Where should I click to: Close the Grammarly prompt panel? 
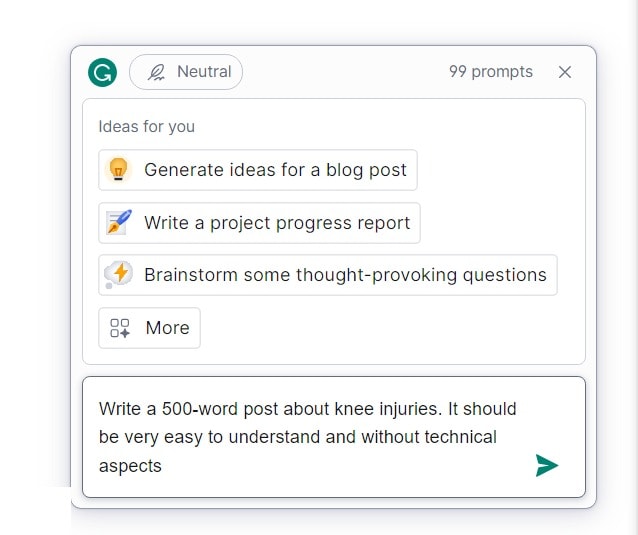click(x=565, y=72)
